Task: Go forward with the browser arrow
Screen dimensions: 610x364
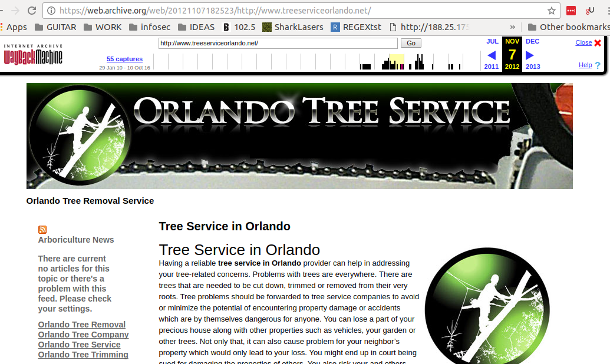Action: (x=15, y=11)
